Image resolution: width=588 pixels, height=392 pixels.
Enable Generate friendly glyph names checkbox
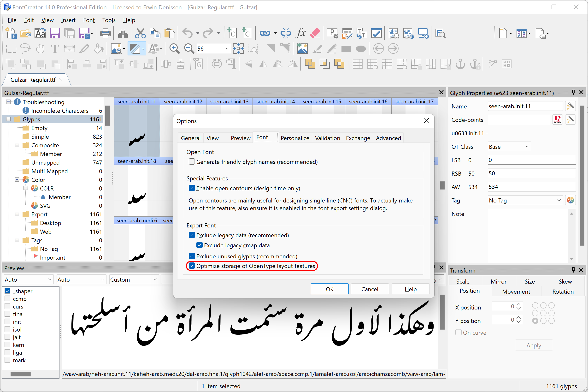192,161
